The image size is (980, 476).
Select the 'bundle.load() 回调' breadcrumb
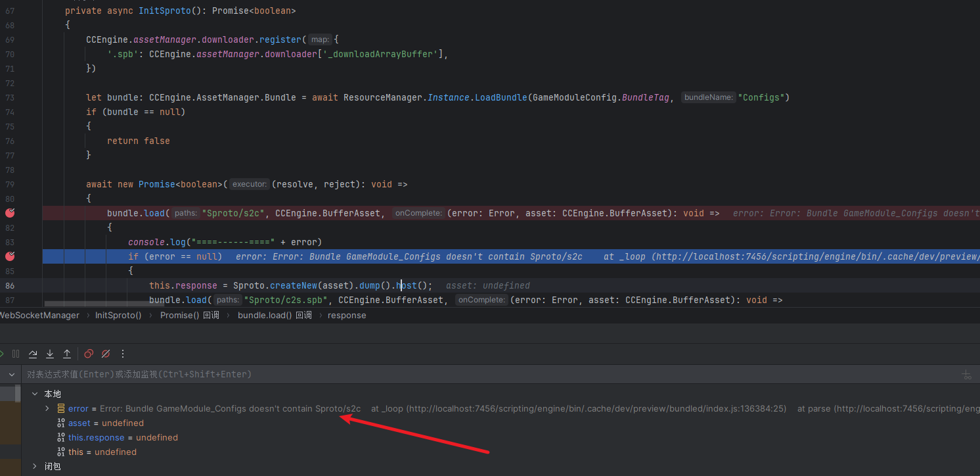tap(275, 316)
